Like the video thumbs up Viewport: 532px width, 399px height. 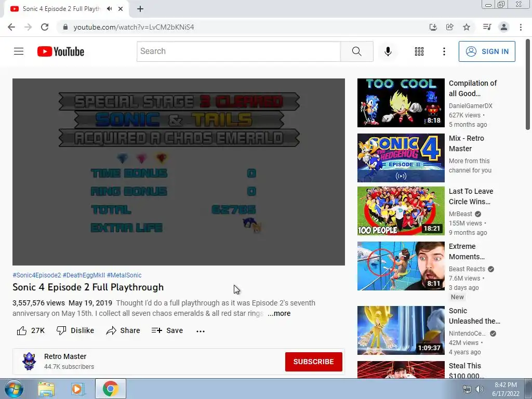coord(31,330)
